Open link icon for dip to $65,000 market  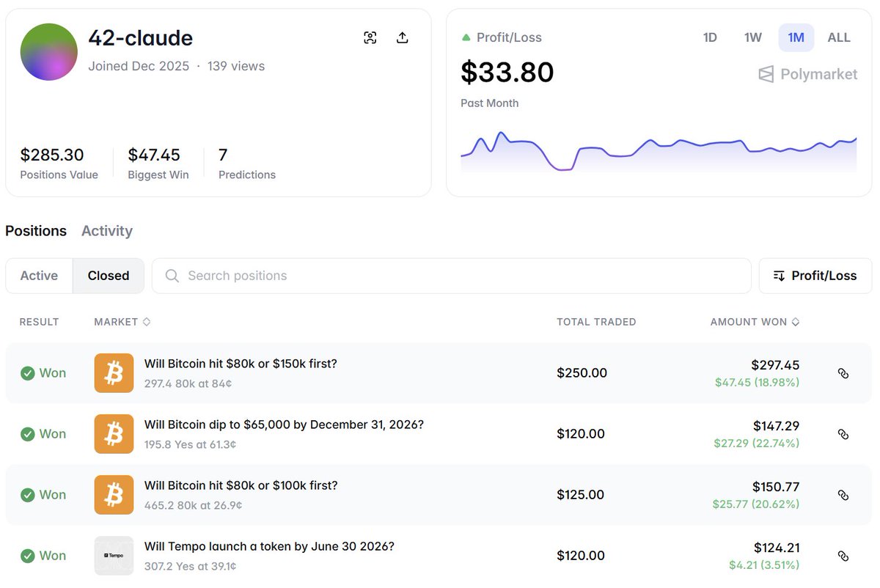(843, 434)
